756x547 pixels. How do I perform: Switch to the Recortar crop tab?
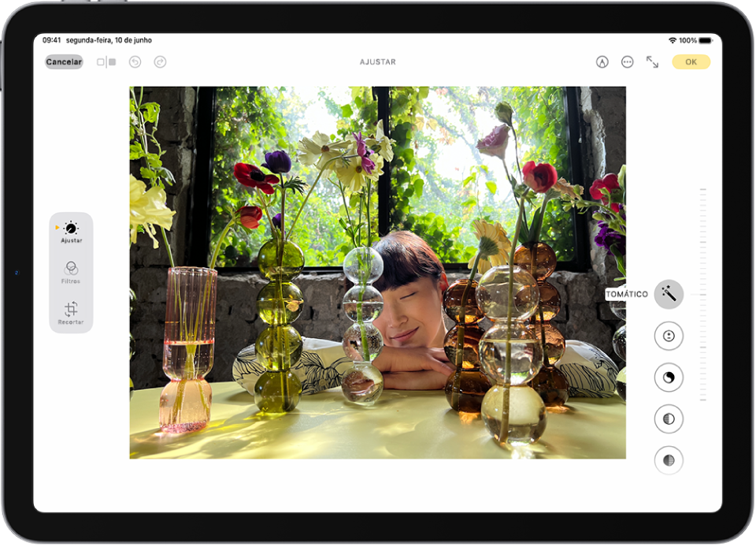coord(71,313)
